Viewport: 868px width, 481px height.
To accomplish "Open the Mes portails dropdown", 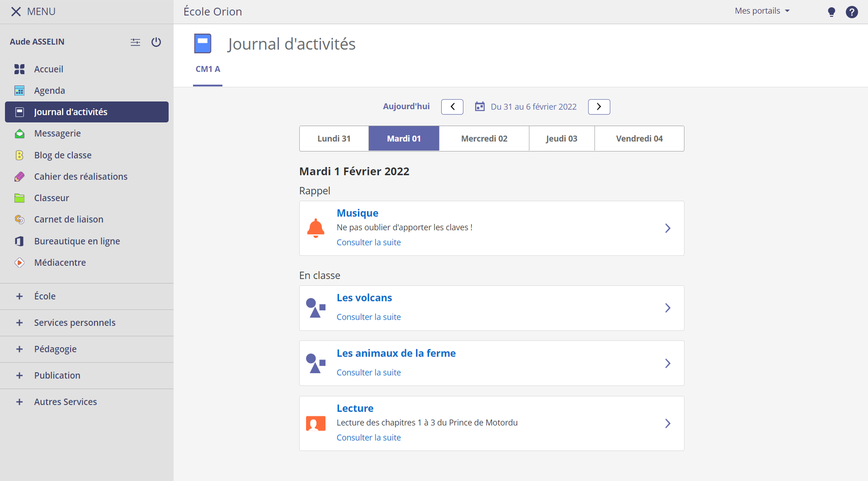I will click(762, 11).
